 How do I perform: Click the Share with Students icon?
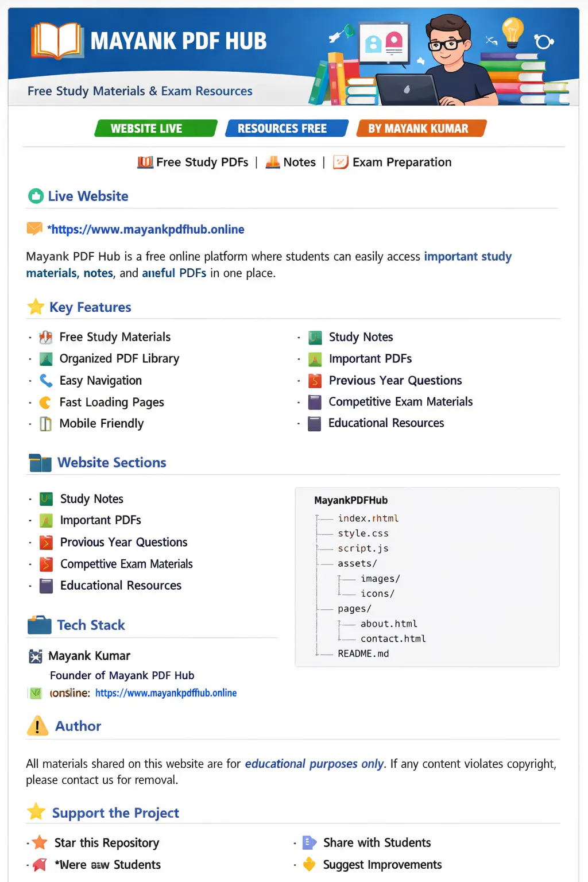(x=310, y=842)
